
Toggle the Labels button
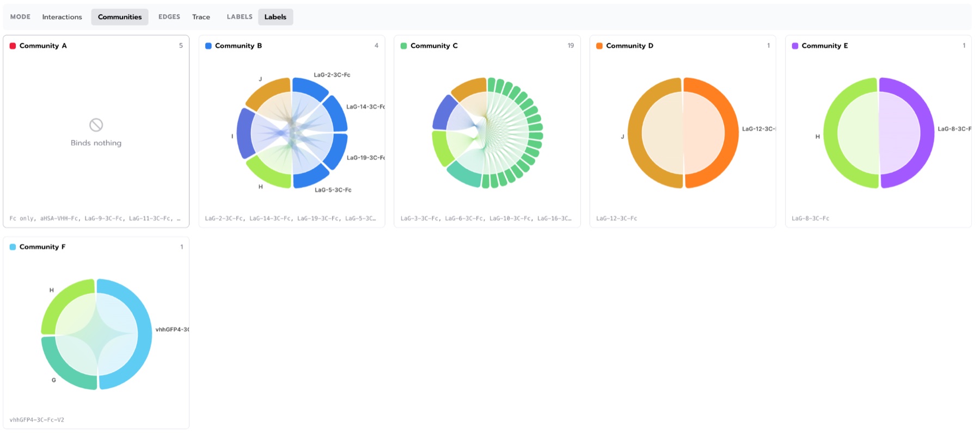(275, 17)
